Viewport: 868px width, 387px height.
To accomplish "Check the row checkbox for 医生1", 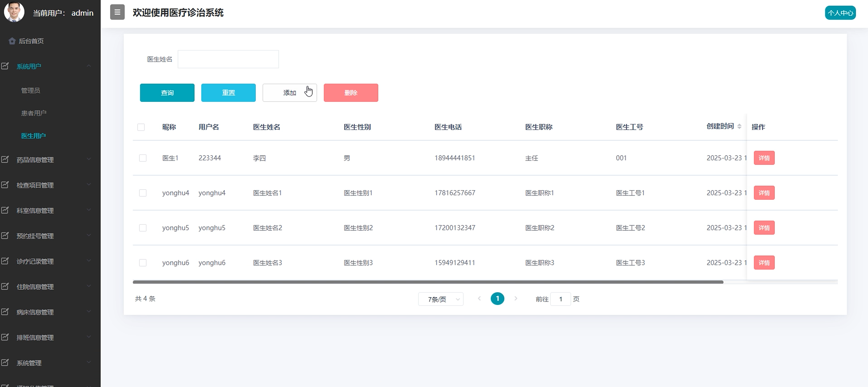I will 143,158.
